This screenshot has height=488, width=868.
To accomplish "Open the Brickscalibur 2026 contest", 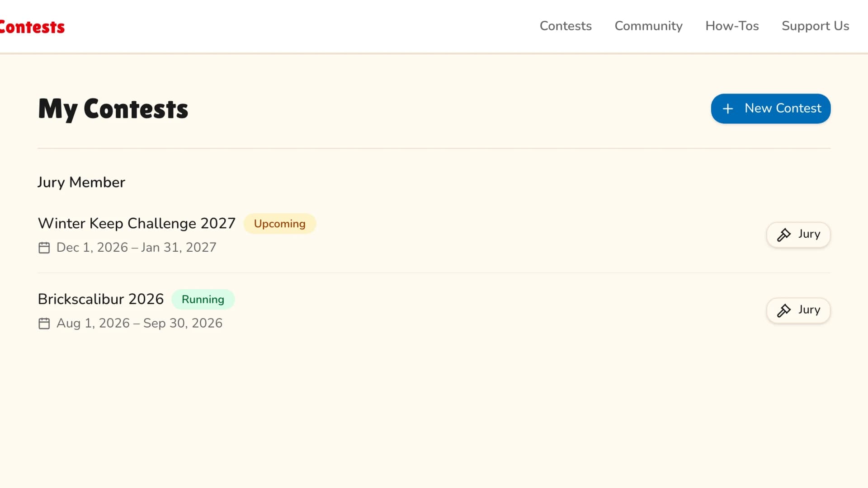I will (x=101, y=299).
